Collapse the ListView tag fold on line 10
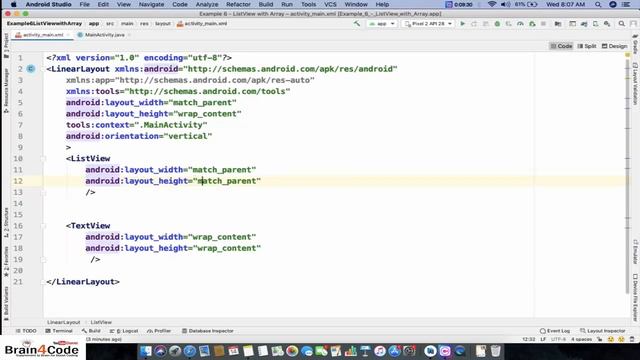The width and height of the screenshot is (640, 360). pos(44,158)
